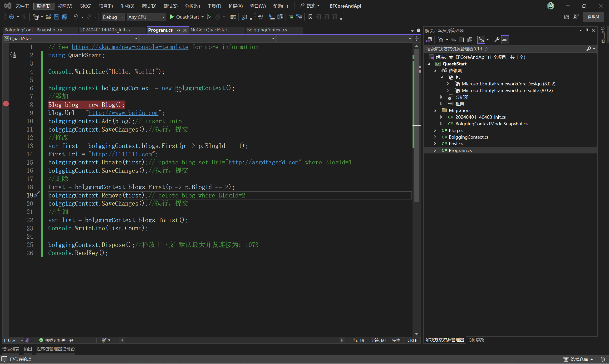Click the toggle bookmark icon
This screenshot has width=609, height=364.
tap(310, 17)
